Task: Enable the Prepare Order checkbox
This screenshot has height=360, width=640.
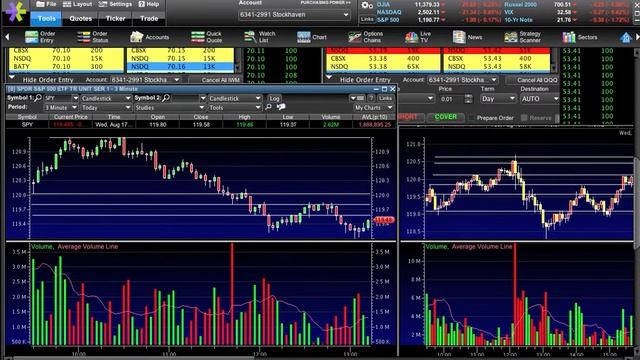Action: click(x=472, y=118)
